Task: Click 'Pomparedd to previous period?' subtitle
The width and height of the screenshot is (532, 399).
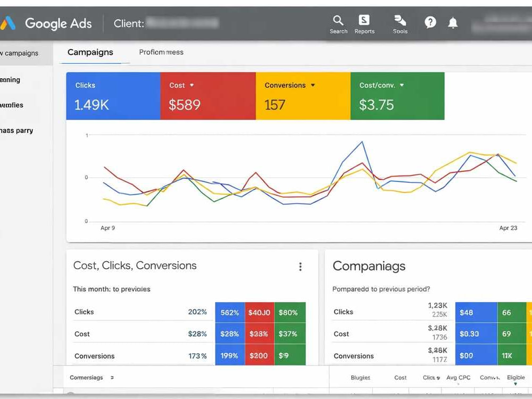Action: [x=381, y=289]
